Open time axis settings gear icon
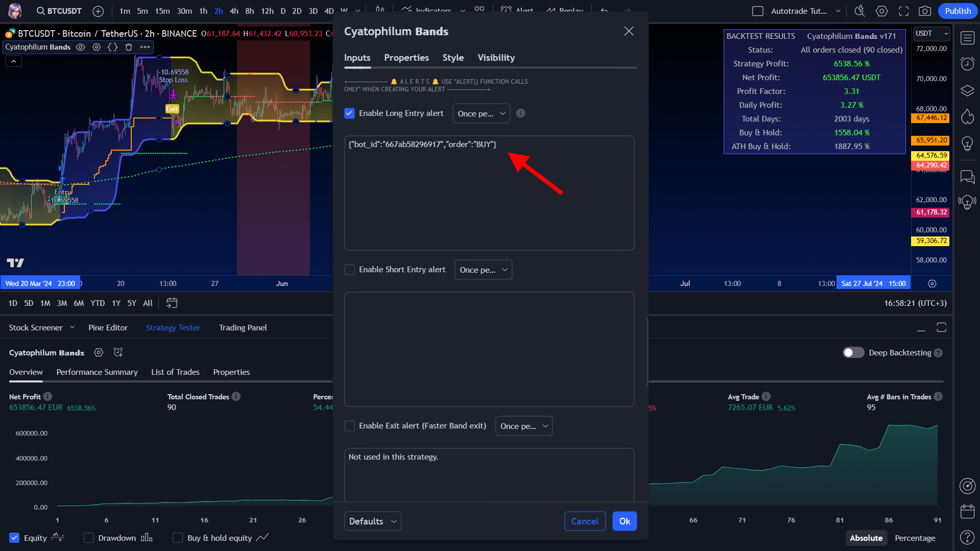The height and width of the screenshot is (551, 980). pyautogui.click(x=932, y=283)
